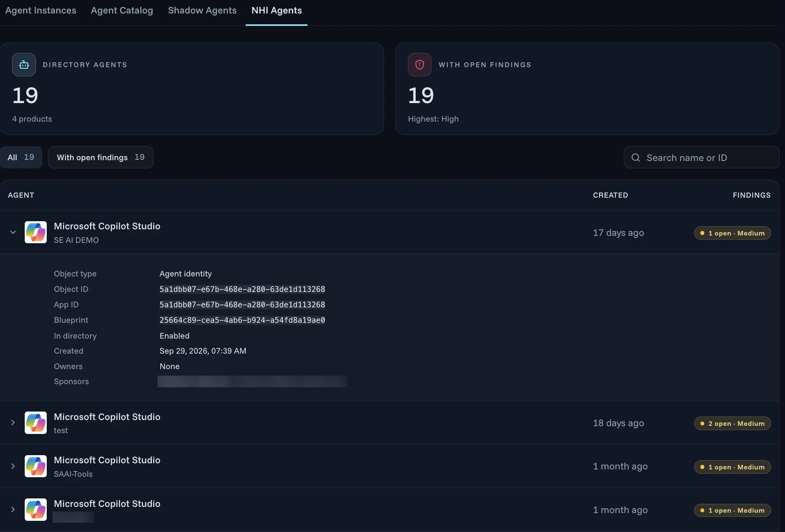Click the Owners 'None' value
The height and width of the screenshot is (532, 785).
(x=169, y=366)
